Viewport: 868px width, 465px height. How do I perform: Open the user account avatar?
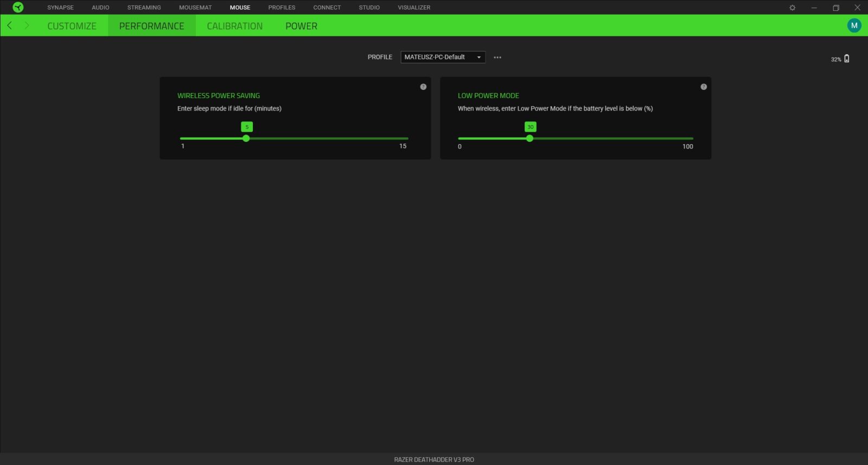tap(854, 25)
